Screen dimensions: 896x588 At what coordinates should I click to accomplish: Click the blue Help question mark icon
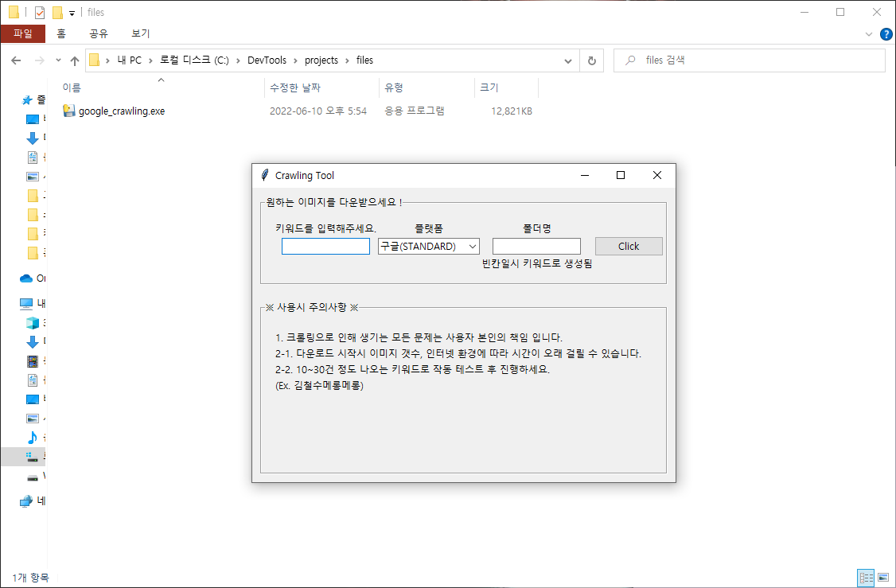[x=886, y=34]
